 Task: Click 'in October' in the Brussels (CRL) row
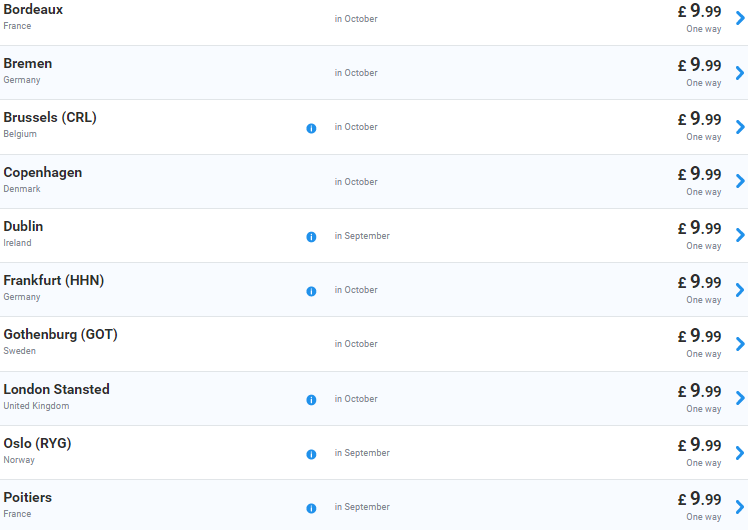356,127
